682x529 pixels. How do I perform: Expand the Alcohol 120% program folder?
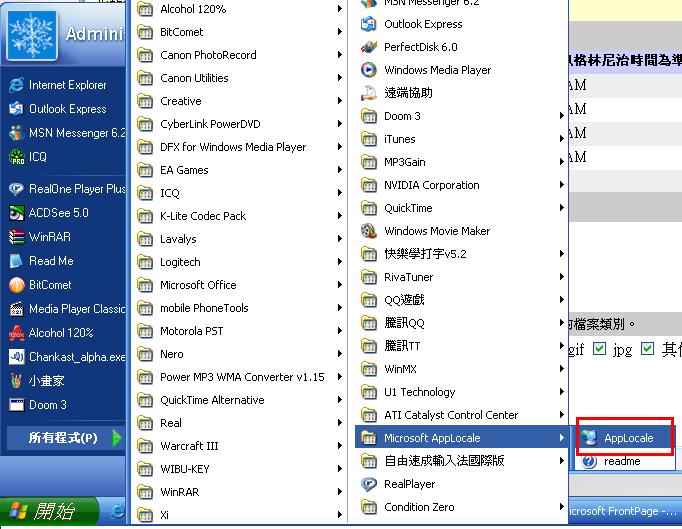(x=239, y=9)
